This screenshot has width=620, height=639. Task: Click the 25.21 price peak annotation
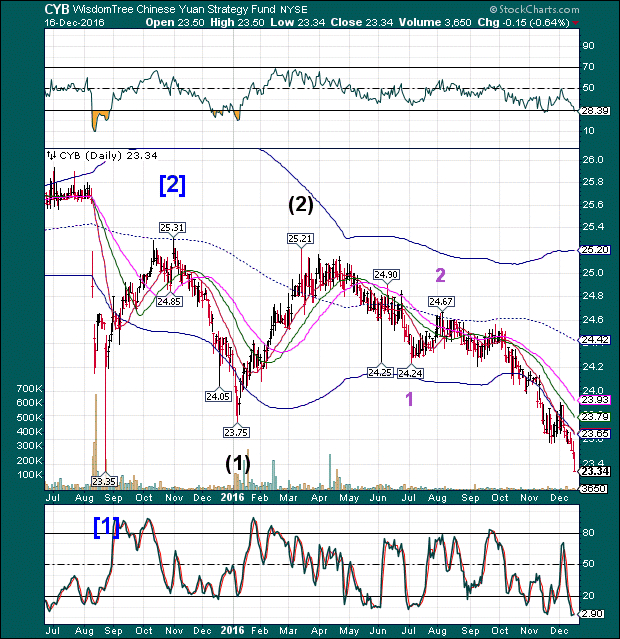coord(300,238)
